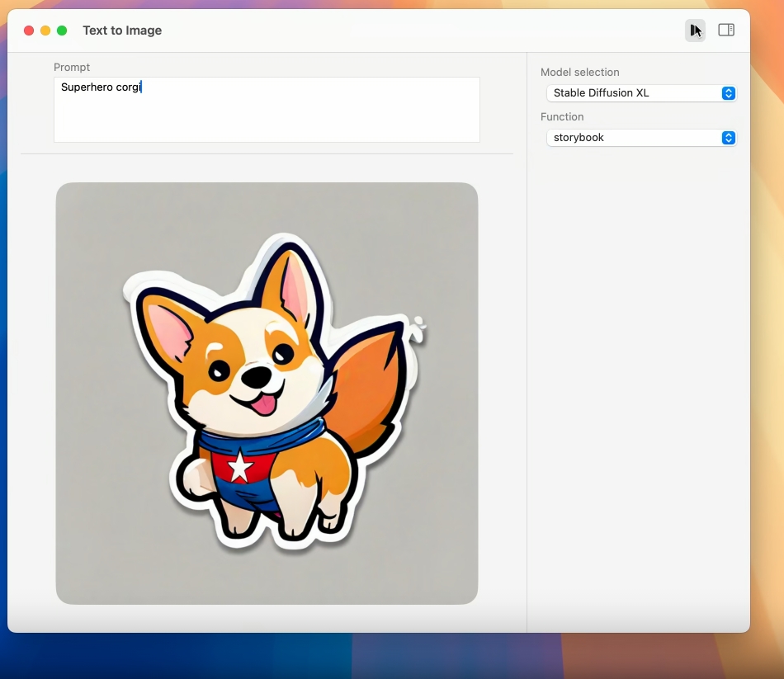
Task: Open the Model selection dropdown
Action: [x=641, y=93]
